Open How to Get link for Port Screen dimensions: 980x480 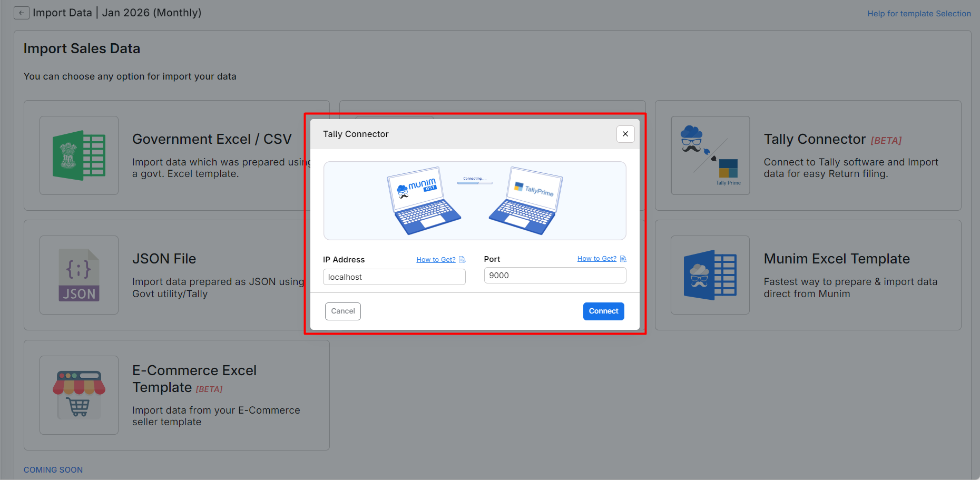[x=596, y=259]
